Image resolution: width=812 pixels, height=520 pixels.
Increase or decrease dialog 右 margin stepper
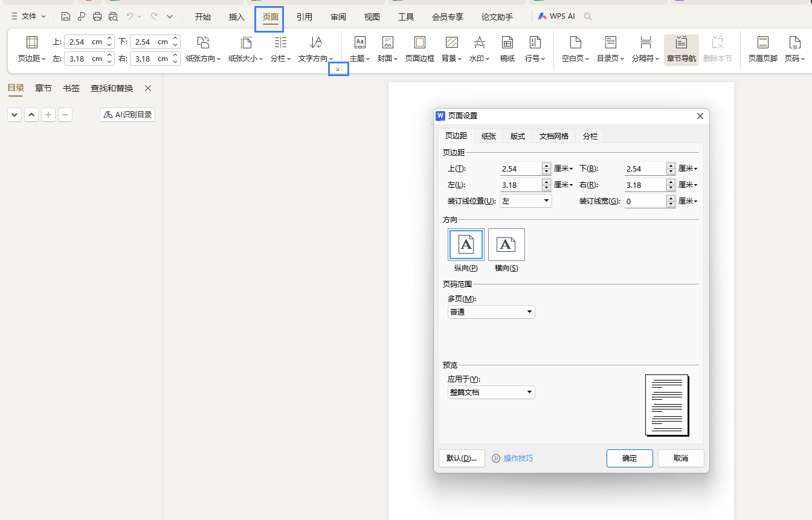tap(671, 185)
